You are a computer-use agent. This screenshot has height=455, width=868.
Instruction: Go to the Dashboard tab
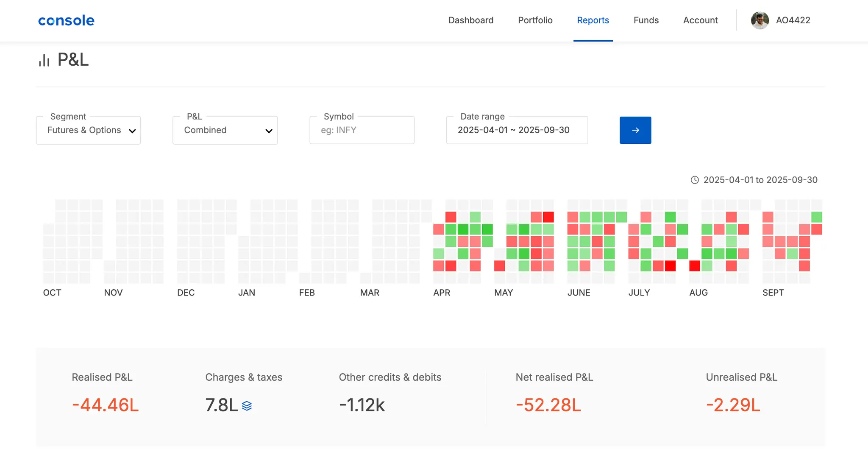471,20
